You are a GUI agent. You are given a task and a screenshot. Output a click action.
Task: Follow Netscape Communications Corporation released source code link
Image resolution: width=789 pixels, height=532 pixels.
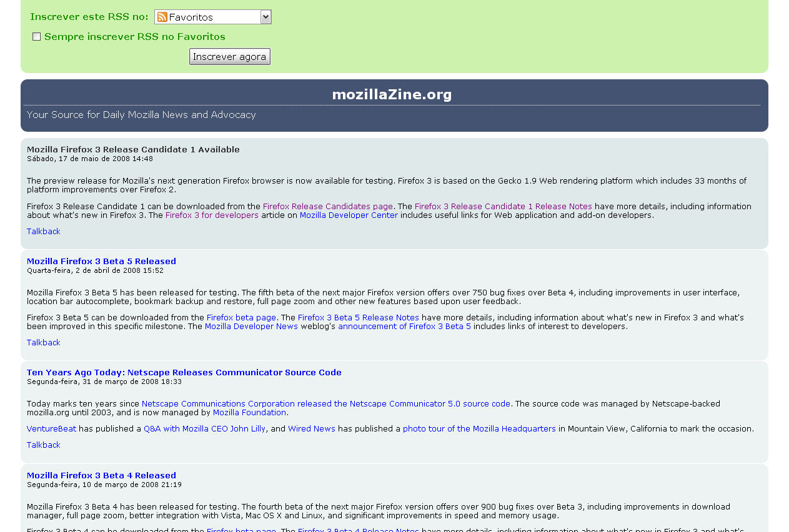[326, 404]
